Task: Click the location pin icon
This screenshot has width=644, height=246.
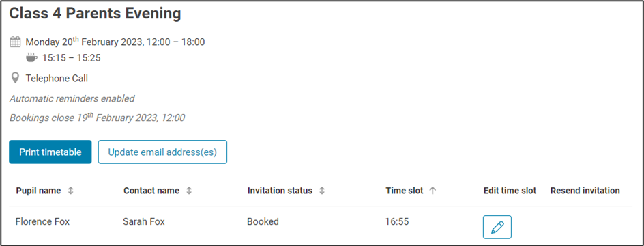Action: pos(15,78)
